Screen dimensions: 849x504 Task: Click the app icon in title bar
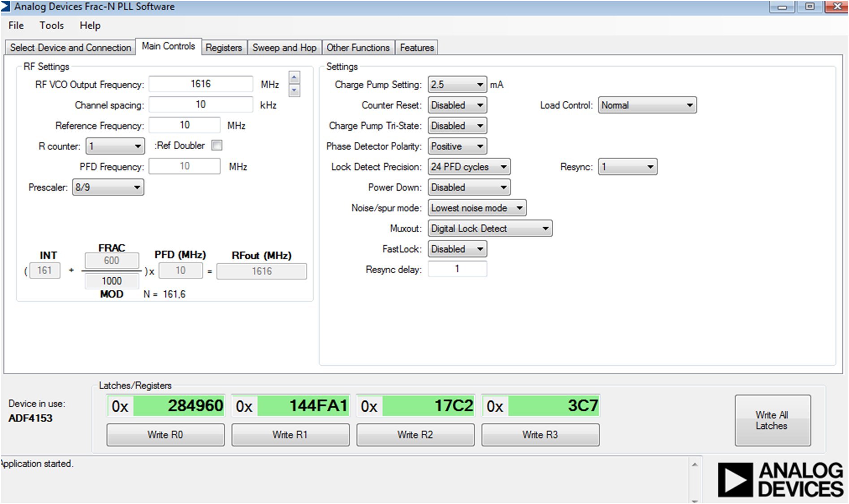click(x=5, y=6)
